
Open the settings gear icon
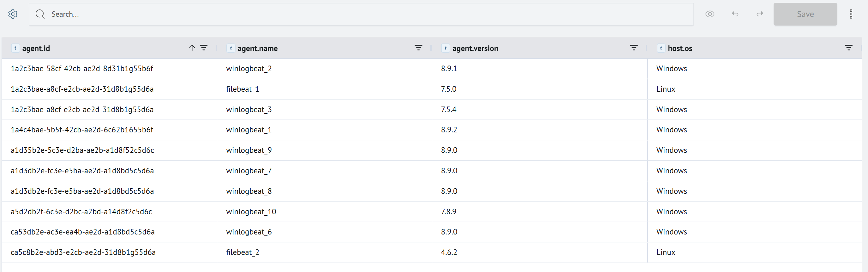coord(13,14)
